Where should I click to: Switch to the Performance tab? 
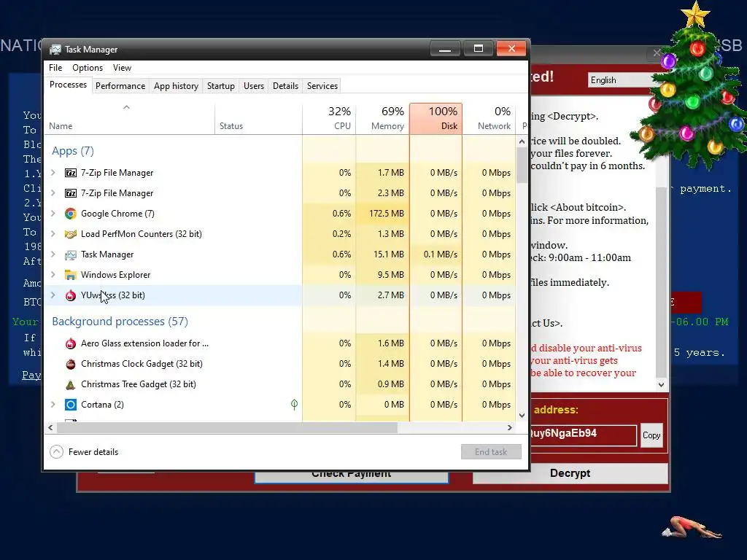point(120,86)
